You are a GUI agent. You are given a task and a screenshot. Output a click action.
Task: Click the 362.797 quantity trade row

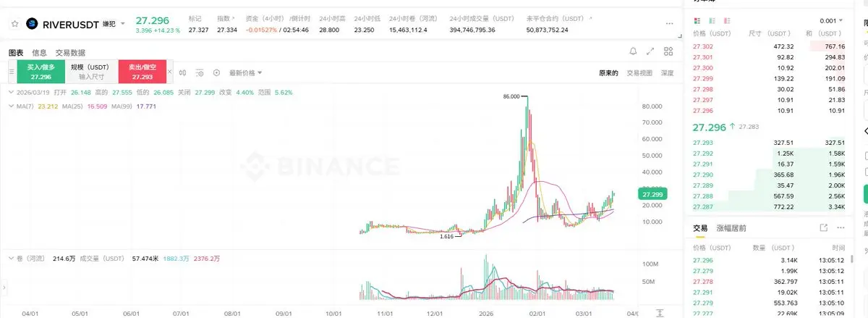(x=769, y=280)
